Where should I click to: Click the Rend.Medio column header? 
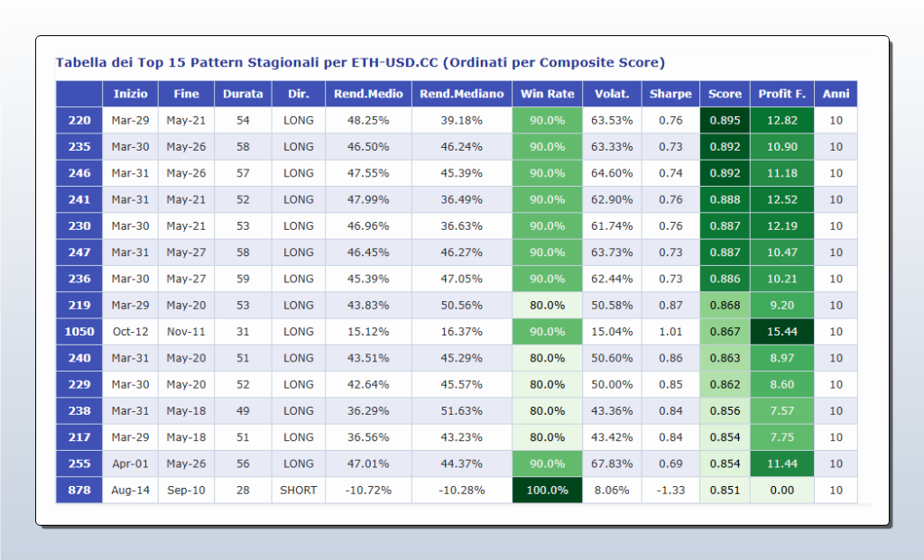coord(367,93)
